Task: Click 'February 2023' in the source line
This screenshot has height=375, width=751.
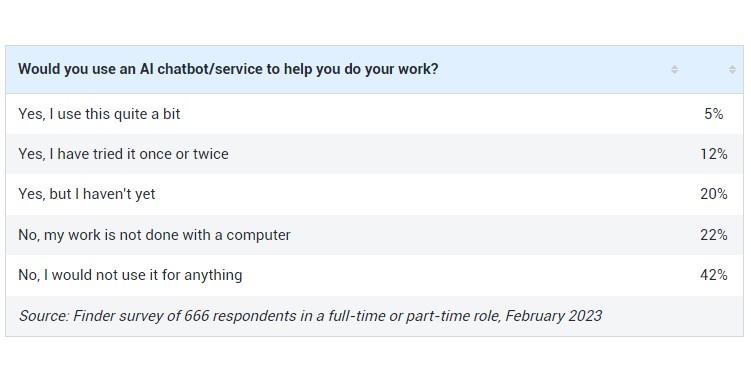Action: click(554, 316)
